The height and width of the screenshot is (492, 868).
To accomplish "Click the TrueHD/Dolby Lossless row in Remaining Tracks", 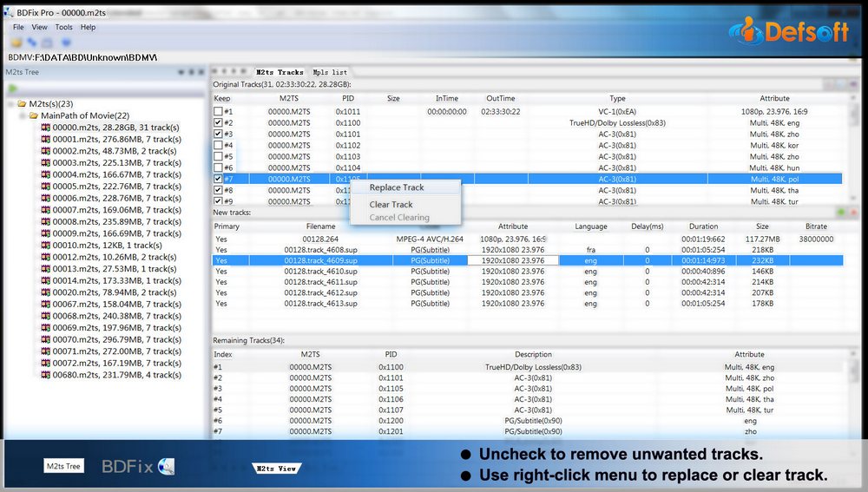I will (529, 367).
